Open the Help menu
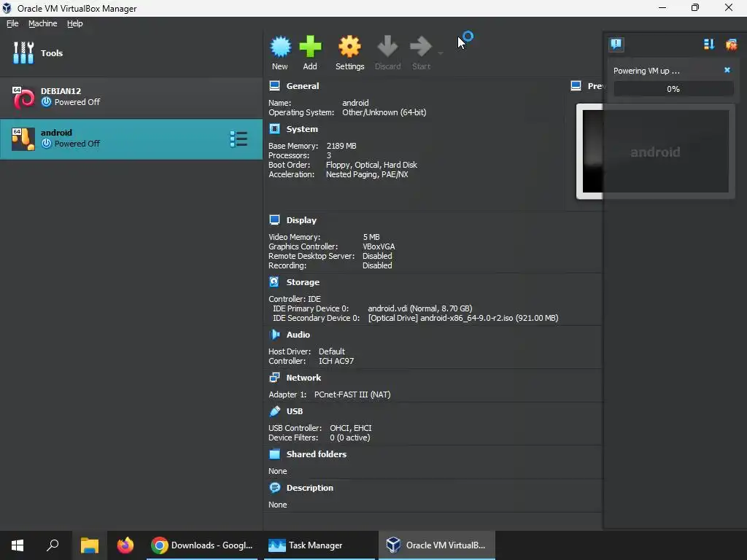This screenshot has width=747, height=560. click(x=75, y=23)
